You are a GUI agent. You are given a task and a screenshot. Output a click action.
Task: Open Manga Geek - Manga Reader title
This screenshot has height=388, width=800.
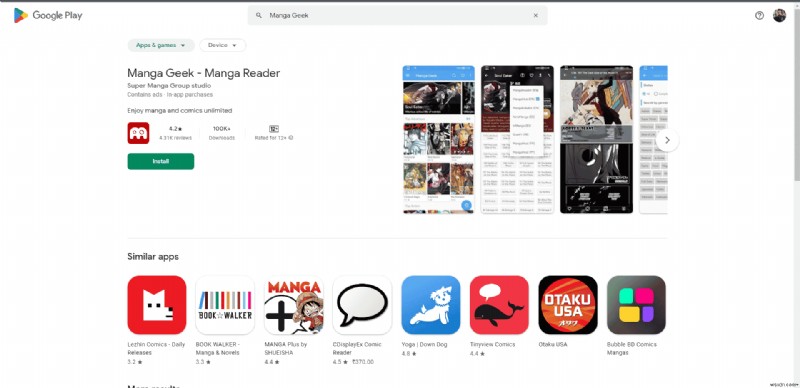[x=204, y=73]
